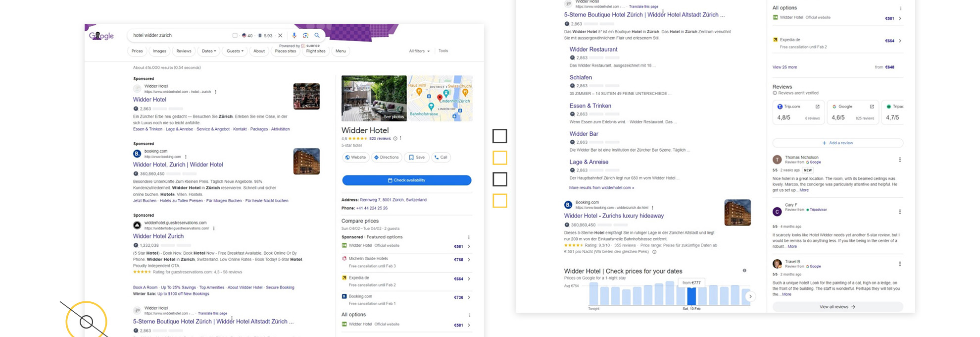Open the Secure Booking sitelink
The width and height of the screenshot is (980, 337).
coord(280,287)
